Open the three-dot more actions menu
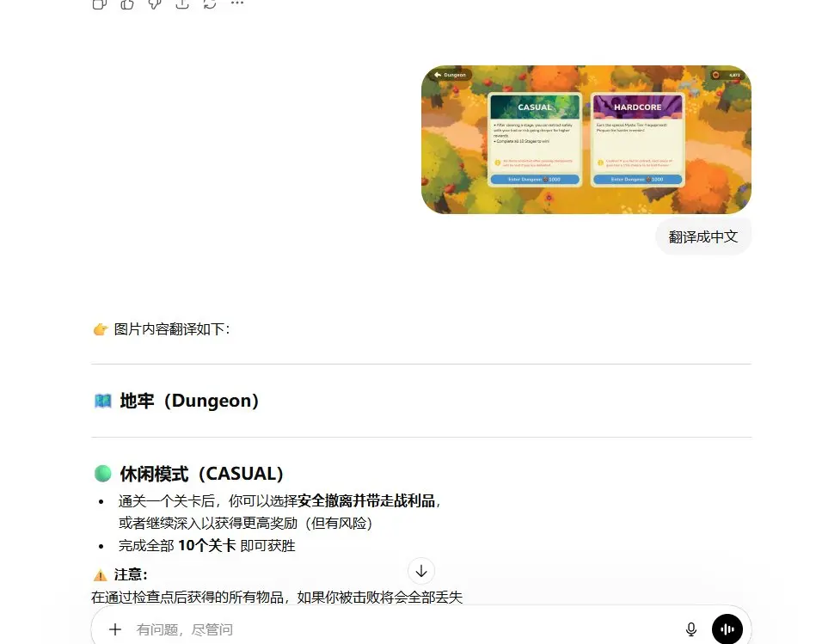Image resolution: width=816 pixels, height=644 pixels. tap(237, 3)
